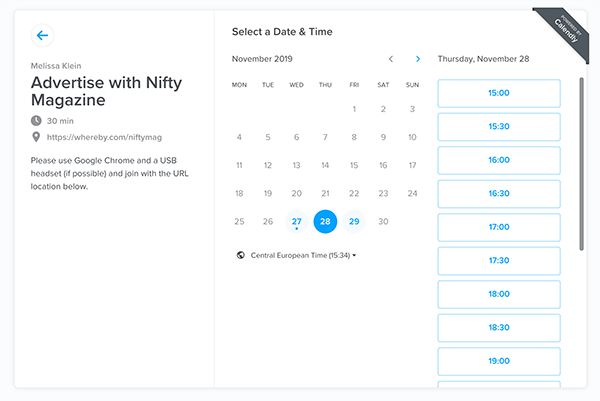600x401 pixels.
Task: Click the back arrow button
Action: point(42,36)
